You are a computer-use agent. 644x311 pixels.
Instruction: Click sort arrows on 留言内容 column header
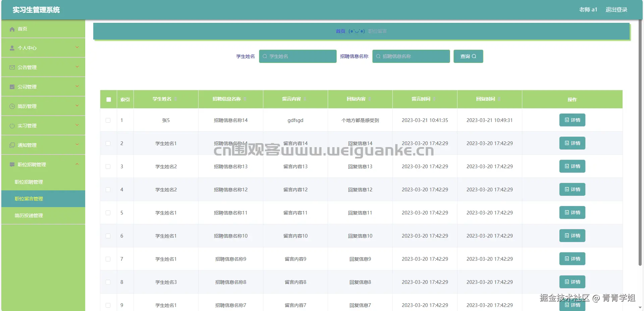[x=305, y=99]
